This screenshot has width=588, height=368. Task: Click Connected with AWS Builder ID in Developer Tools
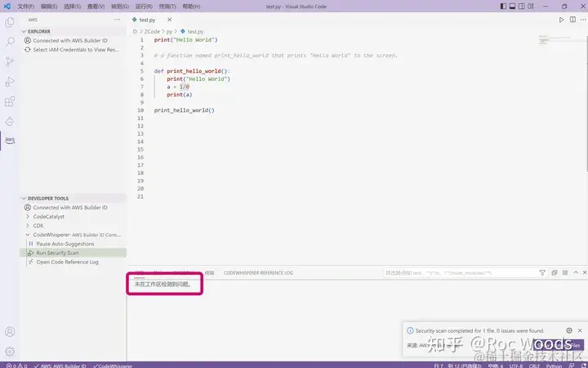click(x=70, y=207)
